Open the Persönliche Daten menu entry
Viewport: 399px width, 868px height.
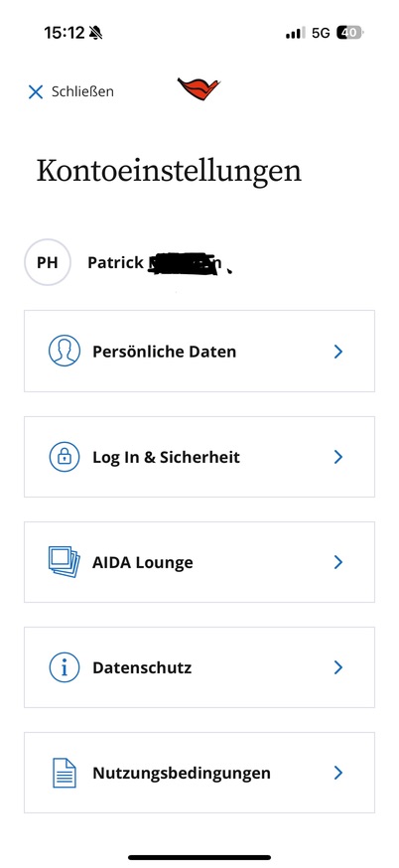[199, 351]
